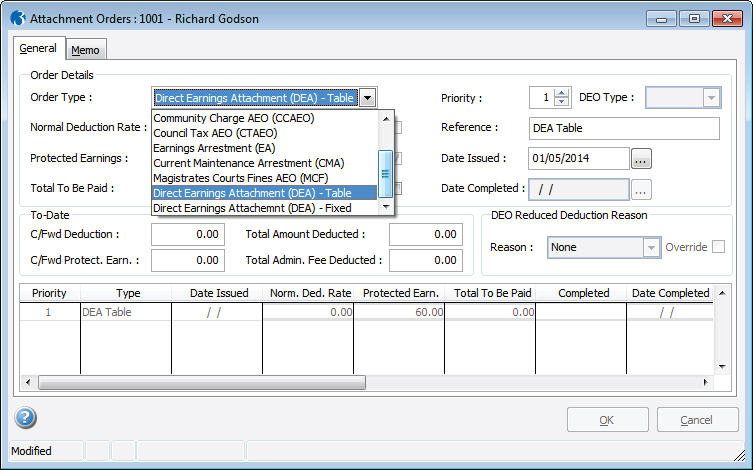Click the grid horizontal scrollbar thumb
Image resolution: width=753 pixels, height=470 pixels.
point(202,383)
